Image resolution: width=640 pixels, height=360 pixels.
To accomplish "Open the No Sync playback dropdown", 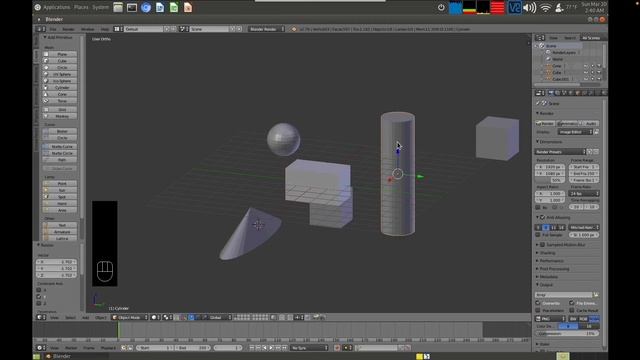I will (309, 348).
